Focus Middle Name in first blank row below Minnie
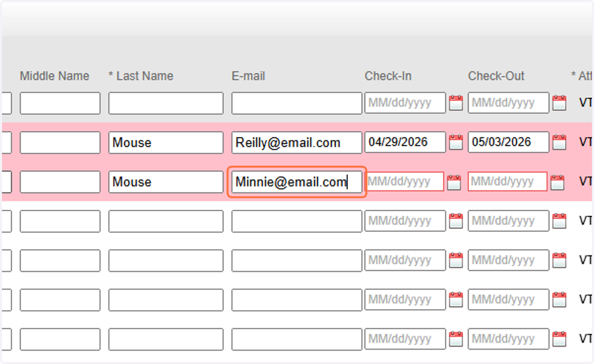This screenshot has width=594, height=364. coord(60,221)
